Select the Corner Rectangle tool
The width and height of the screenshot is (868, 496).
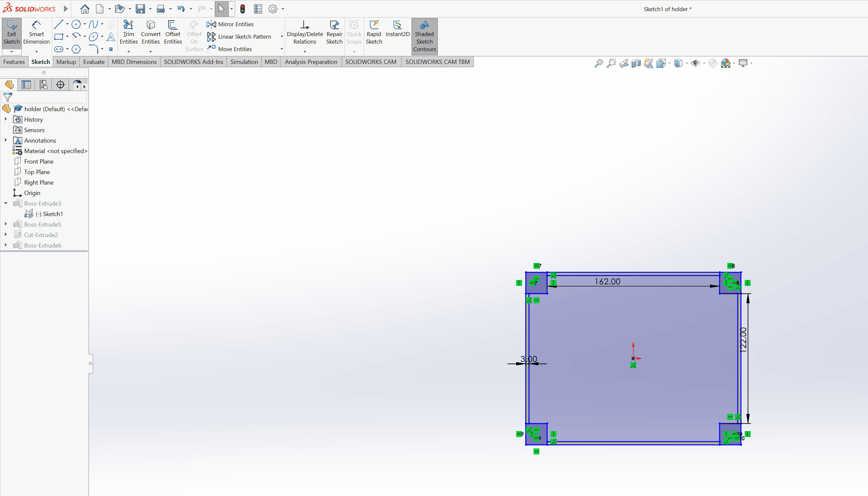(59, 36)
